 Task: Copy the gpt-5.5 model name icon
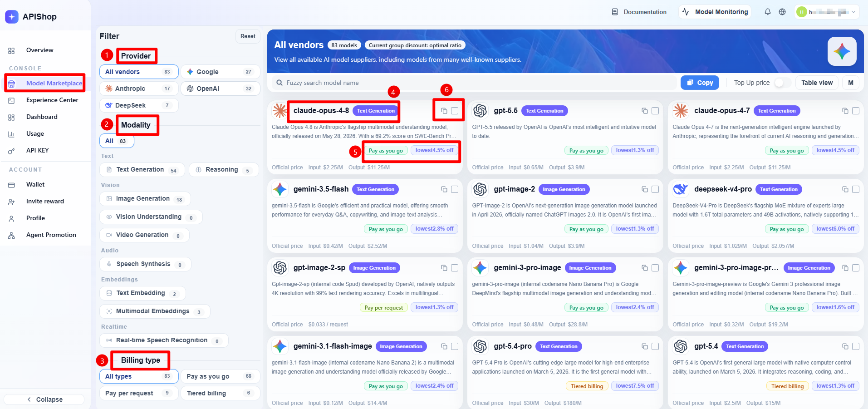(x=644, y=111)
